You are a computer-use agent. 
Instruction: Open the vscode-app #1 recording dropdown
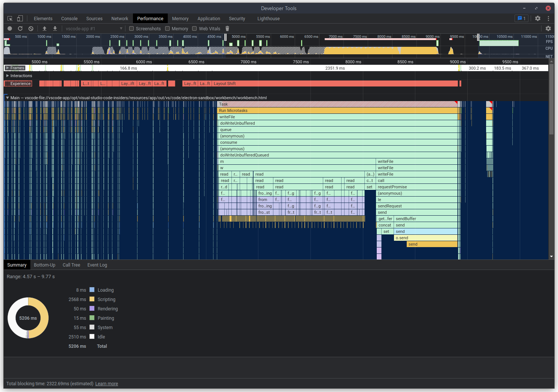(94, 28)
